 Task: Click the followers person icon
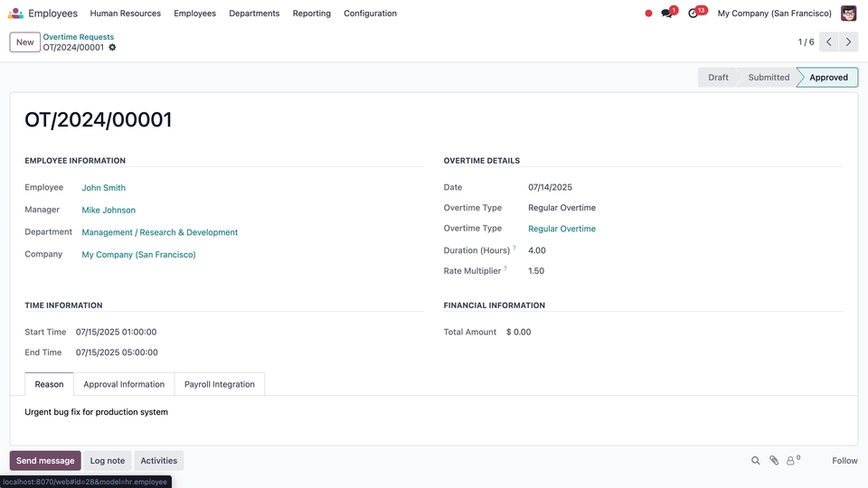click(790, 460)
